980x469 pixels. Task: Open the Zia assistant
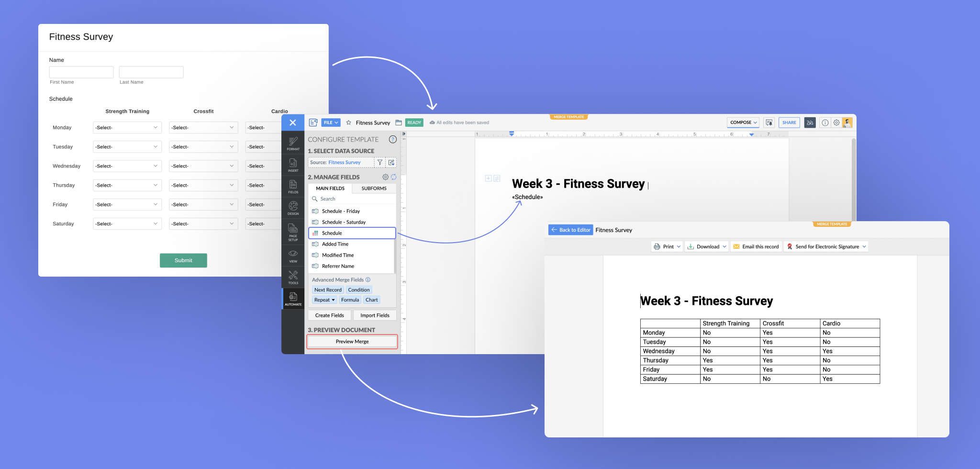pos(810,123)
